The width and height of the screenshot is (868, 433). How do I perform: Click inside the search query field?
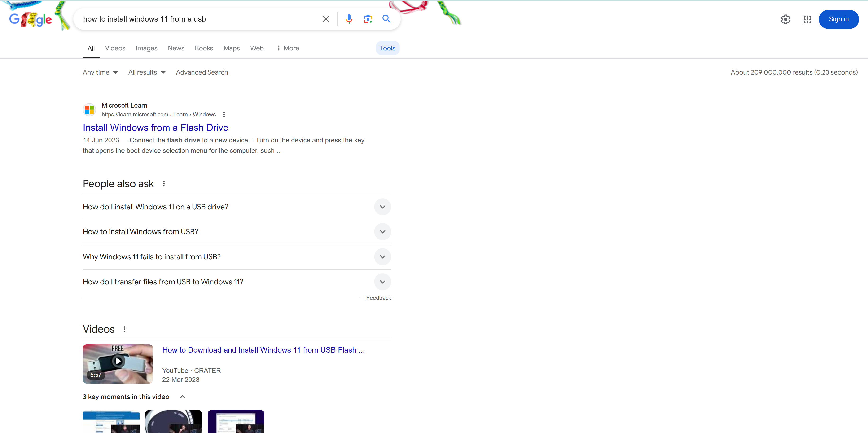[x=199, y=19]
